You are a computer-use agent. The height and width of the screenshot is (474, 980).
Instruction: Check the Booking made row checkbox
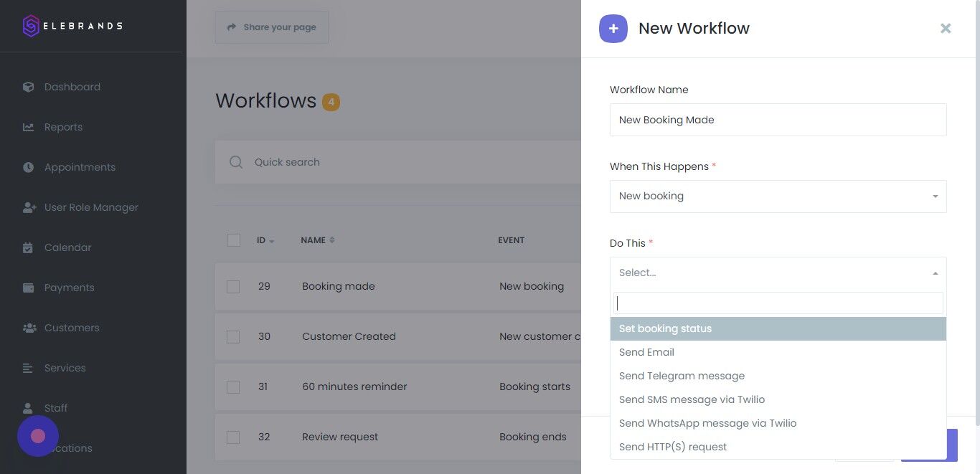[x=233, y=286]
